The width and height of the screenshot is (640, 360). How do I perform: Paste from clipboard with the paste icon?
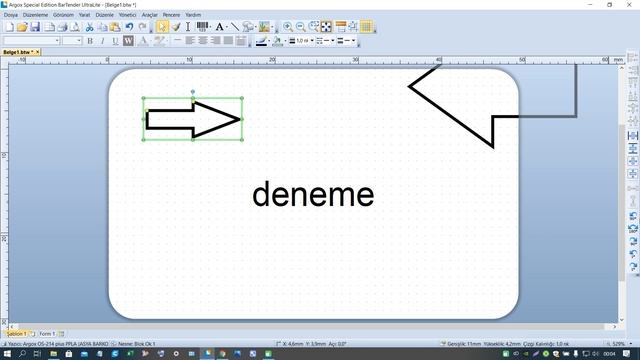(116, 27)
